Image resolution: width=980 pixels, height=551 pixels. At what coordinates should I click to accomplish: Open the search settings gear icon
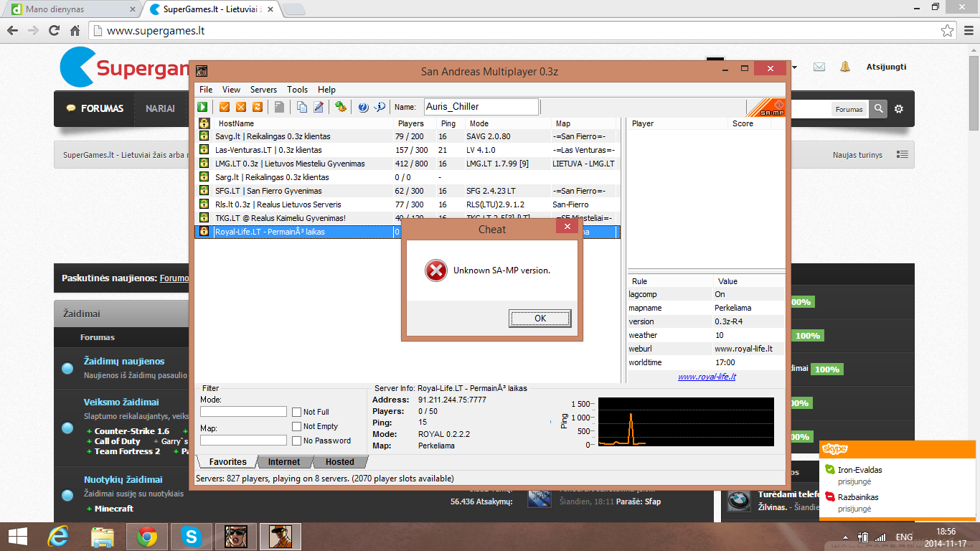tap(899, 109)
